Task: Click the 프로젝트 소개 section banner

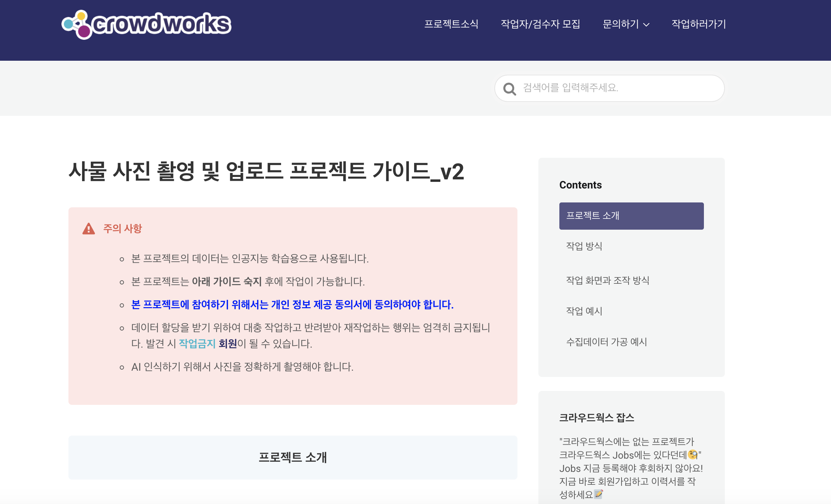Action: coord(293,457)
